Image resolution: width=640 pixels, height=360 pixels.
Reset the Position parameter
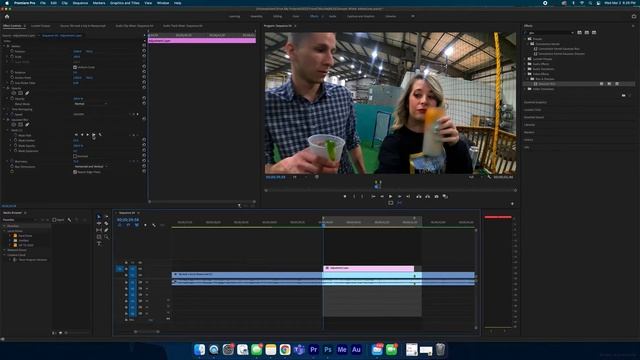click(x=144, y=51)
